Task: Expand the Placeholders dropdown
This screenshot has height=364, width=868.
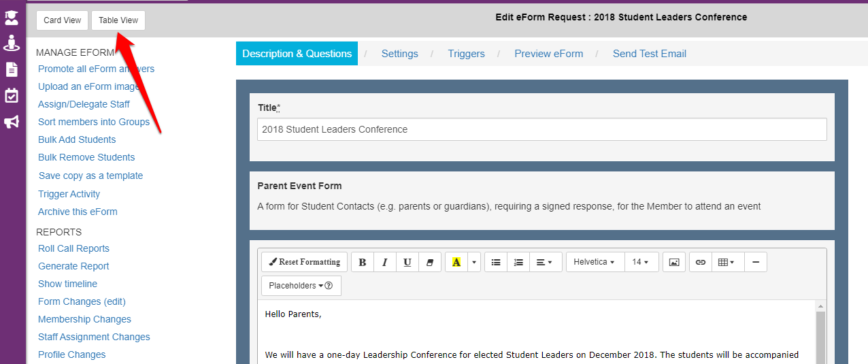Action: point(301,286)
